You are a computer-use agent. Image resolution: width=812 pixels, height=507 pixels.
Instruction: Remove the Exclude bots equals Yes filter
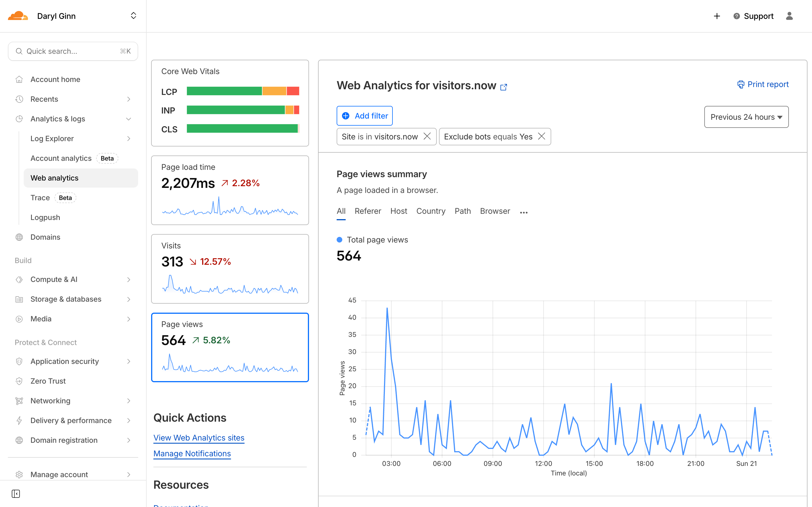542,136
